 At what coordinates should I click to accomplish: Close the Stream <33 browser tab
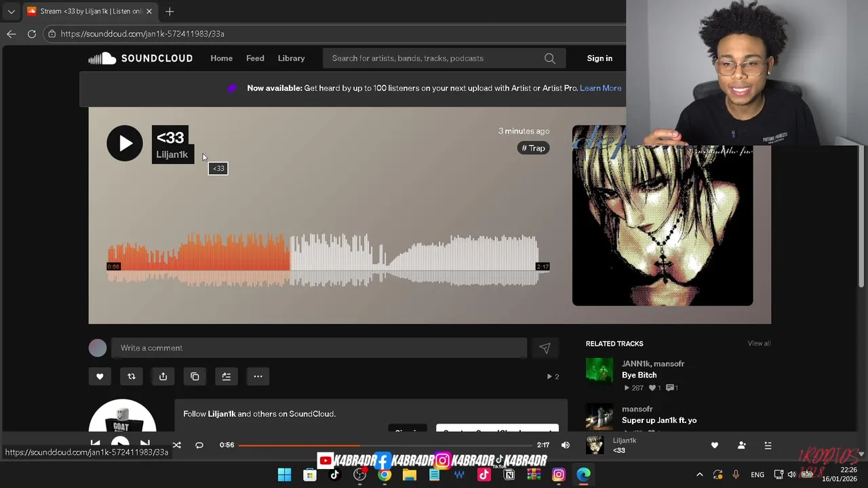(149, 12)
